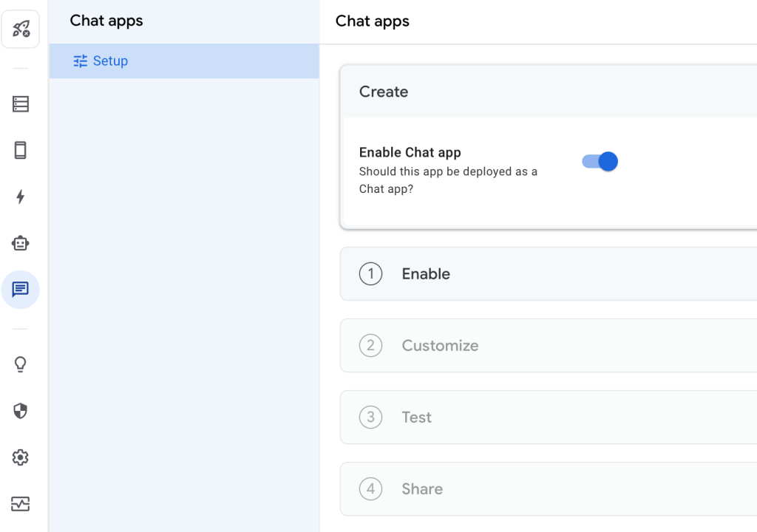The width and height of the screenshot is (757, 532).
Task: Select Setup in the Chat apps panel
Action: click(x=110, y=61)
